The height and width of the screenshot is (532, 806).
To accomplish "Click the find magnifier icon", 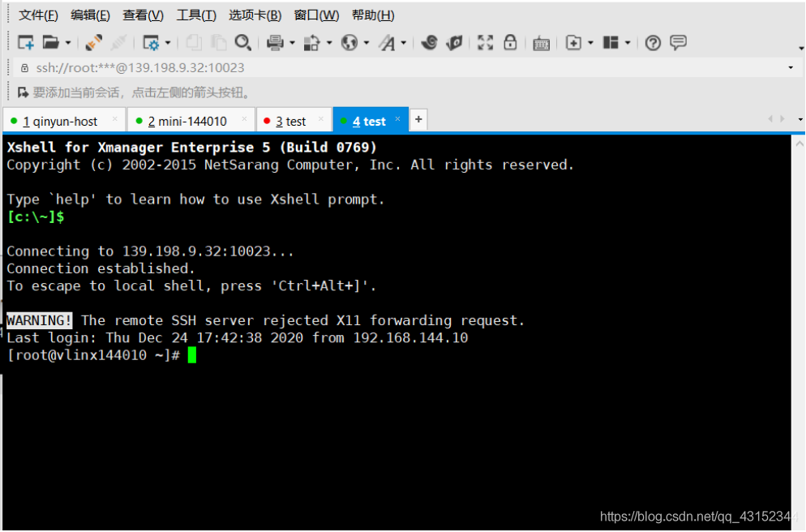I will pos(242,42).
